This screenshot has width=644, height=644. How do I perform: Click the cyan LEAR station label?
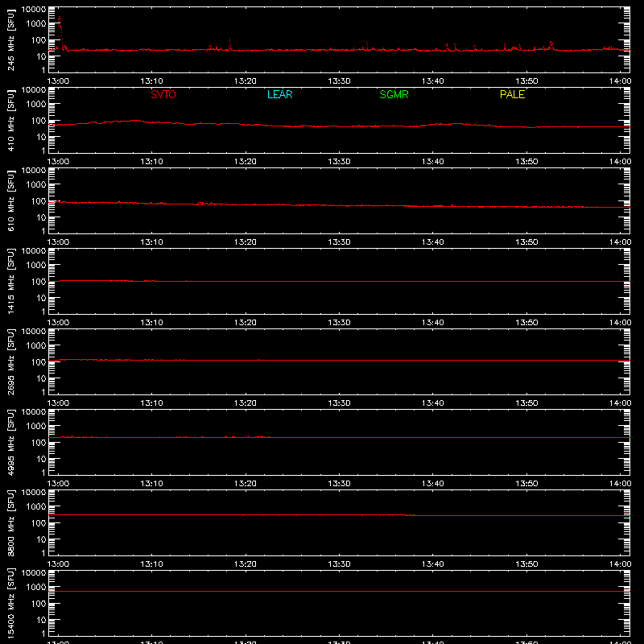point(279,94)
